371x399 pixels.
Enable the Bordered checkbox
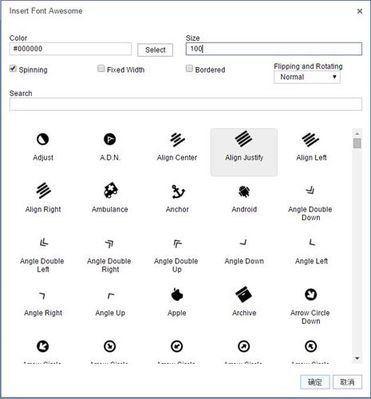(x=189, y=69)
